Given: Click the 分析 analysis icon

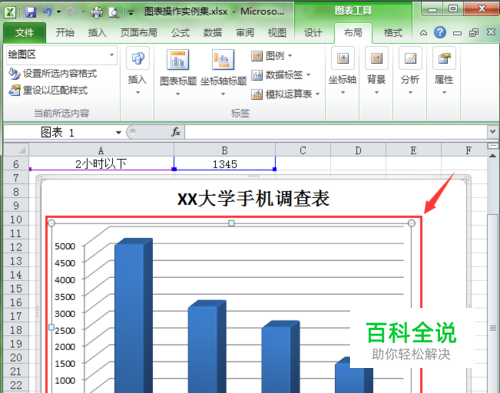Looking at the screenshot, I should click(410, 59).
